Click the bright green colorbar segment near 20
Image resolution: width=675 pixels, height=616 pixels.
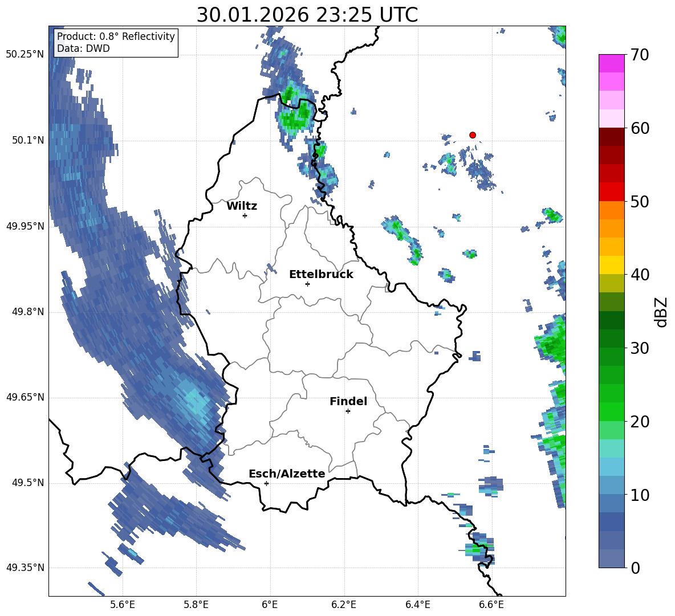(611, 411)
